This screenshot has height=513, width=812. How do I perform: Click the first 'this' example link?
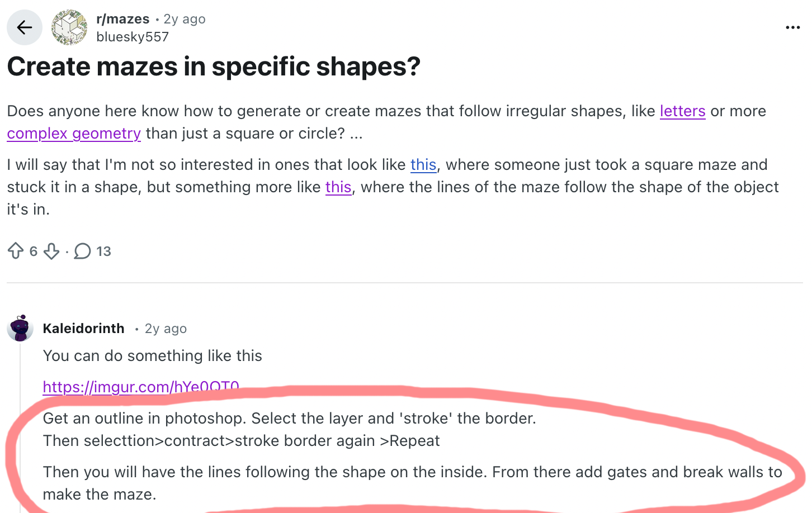423,164
